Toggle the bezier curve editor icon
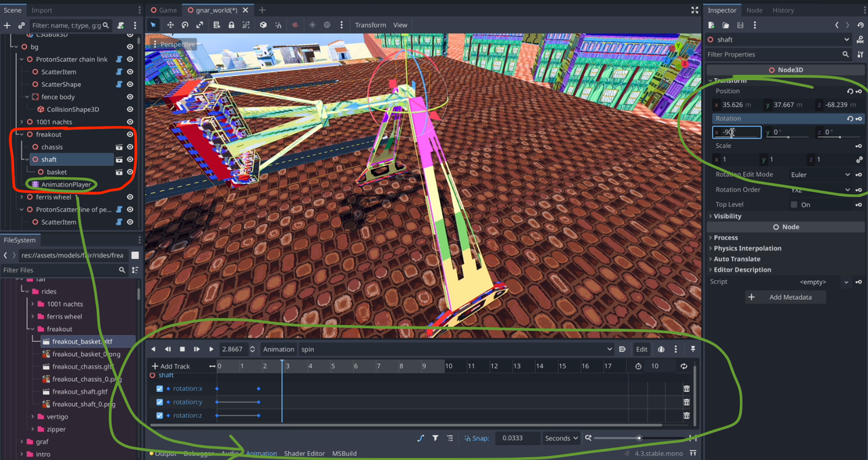This screenshot has width=868, height=460. tap(420, 438)
